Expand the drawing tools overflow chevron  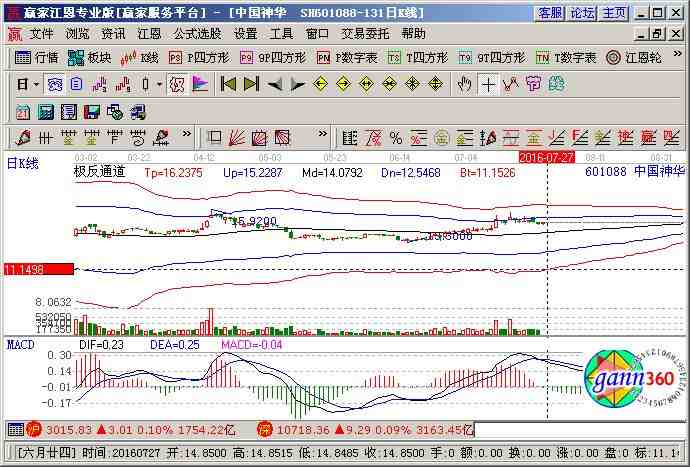coord(187,134)
